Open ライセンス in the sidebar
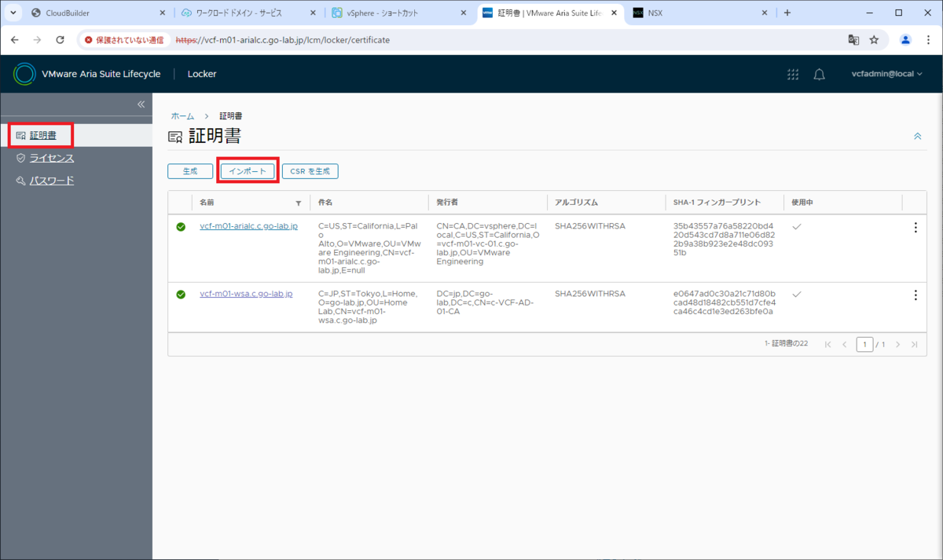Screen dimensions: 943x560 click(x=52, y=158)
